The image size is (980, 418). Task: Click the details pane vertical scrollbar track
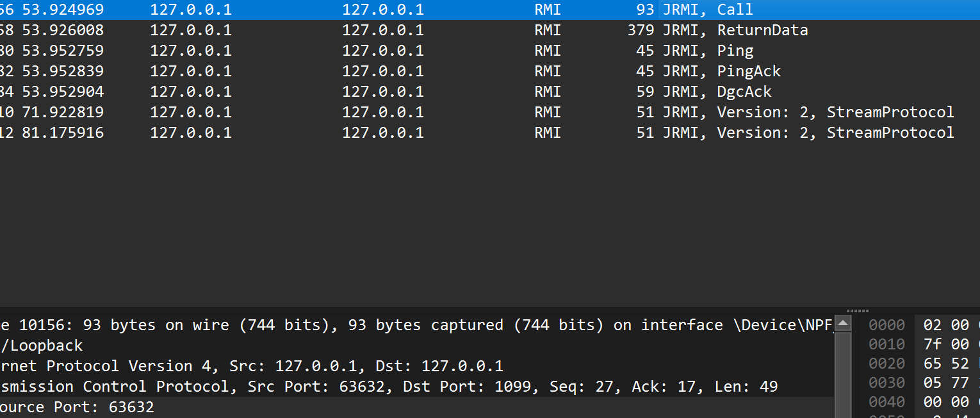(844, 372)
